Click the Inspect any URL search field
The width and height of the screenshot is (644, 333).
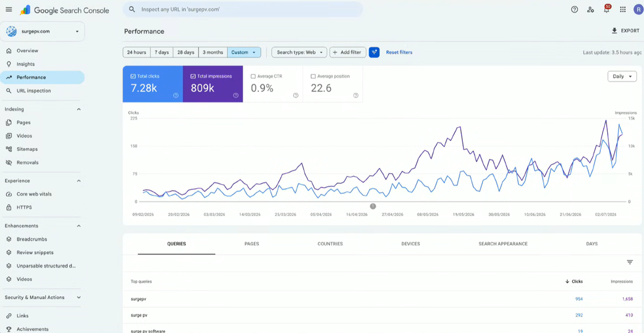tap(243, 9)
